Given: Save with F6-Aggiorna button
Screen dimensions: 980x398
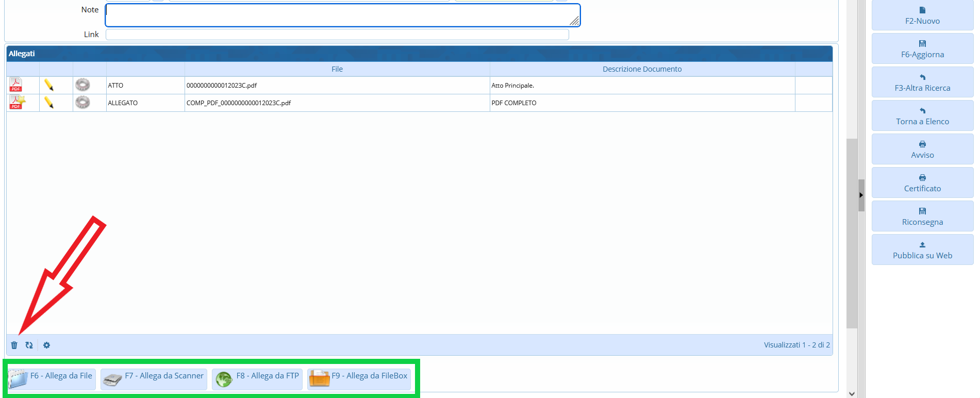Looking at the screenshot, I should [922, 49].
